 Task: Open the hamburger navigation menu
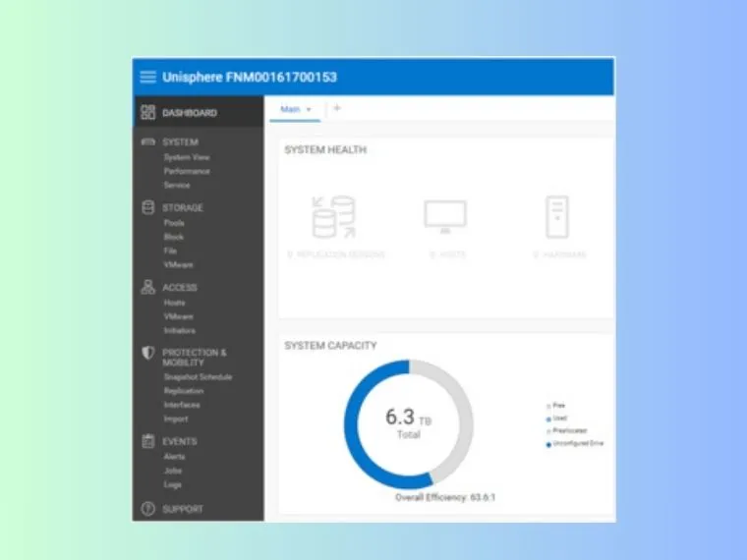pyautogui.click(x=147, y=77)
